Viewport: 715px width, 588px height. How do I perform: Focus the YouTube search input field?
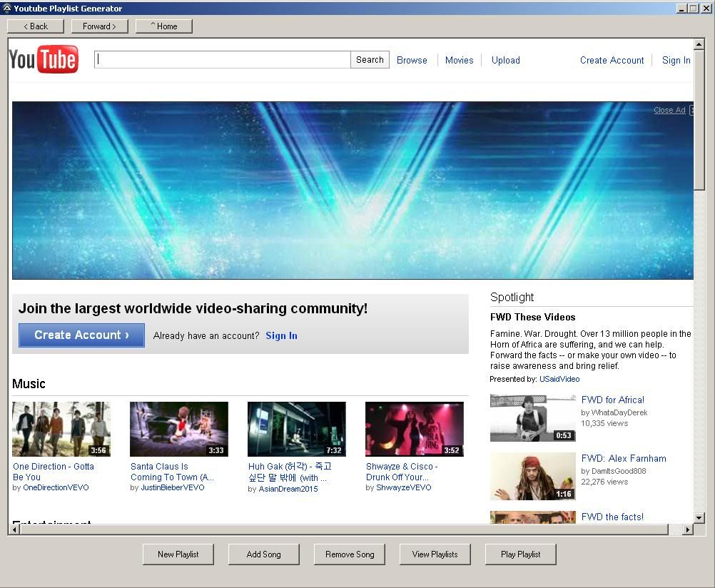tap(223, 60)
